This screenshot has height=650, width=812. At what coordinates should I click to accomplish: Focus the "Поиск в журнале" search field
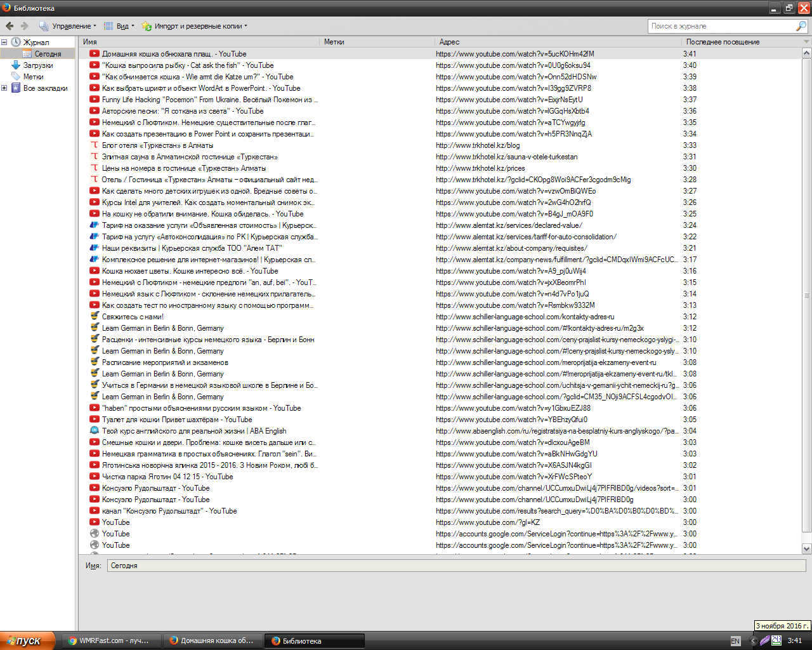tap(722, 26)
